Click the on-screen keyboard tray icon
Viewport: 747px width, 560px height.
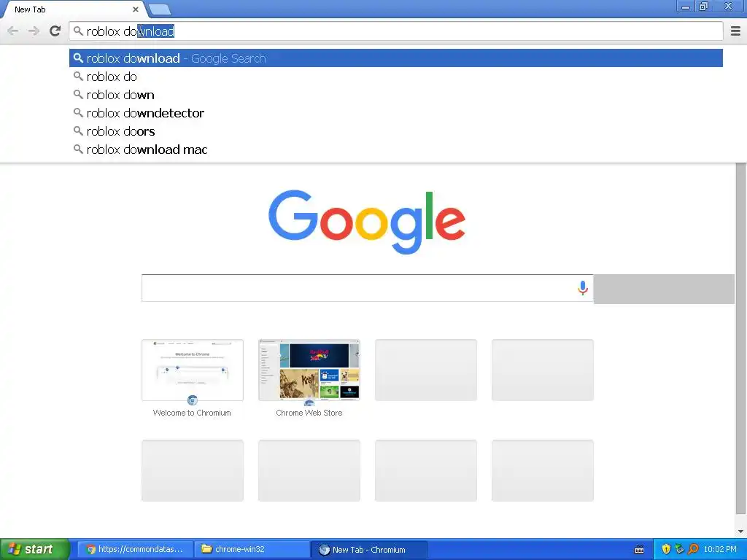639,550
